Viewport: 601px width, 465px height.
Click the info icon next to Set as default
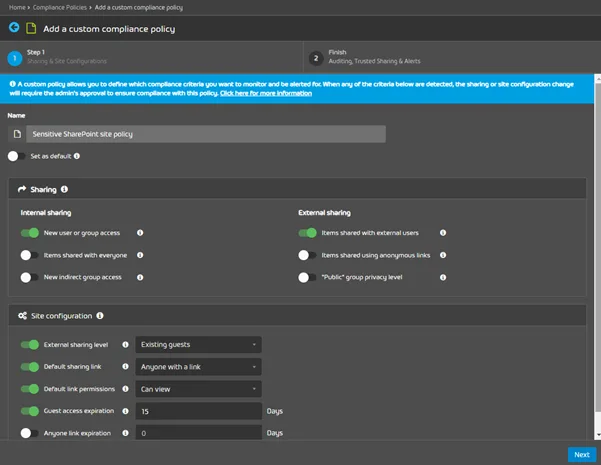[x=77, y=156]
